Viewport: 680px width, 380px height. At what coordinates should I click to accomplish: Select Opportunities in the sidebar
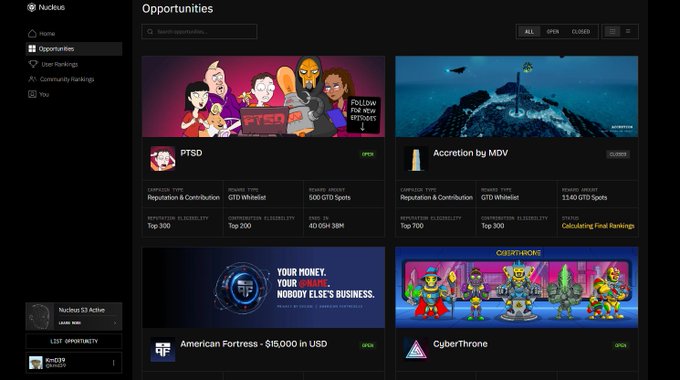point(74,49)
